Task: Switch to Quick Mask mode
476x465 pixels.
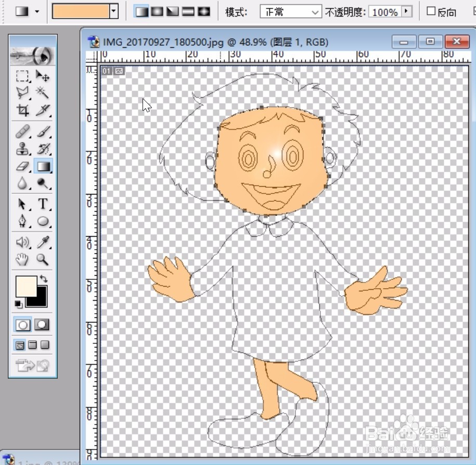Action: pos(42,325)
